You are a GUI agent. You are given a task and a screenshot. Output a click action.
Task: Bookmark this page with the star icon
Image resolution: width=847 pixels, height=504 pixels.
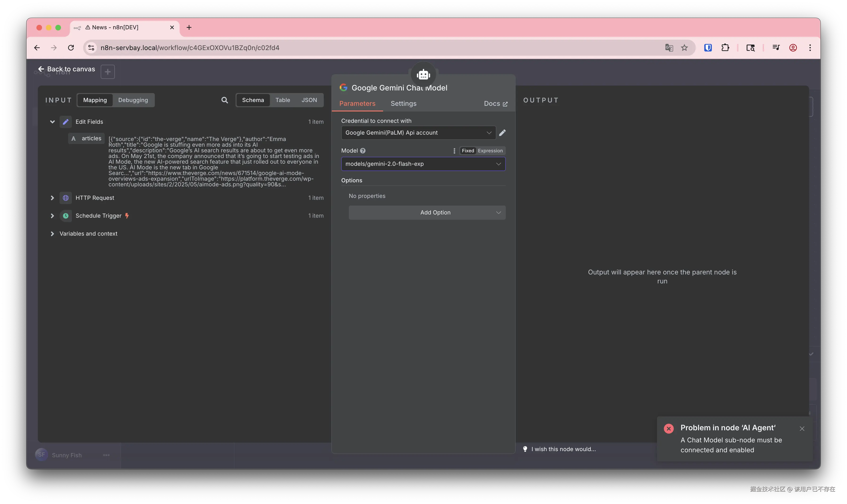click(x=684, y=47)
